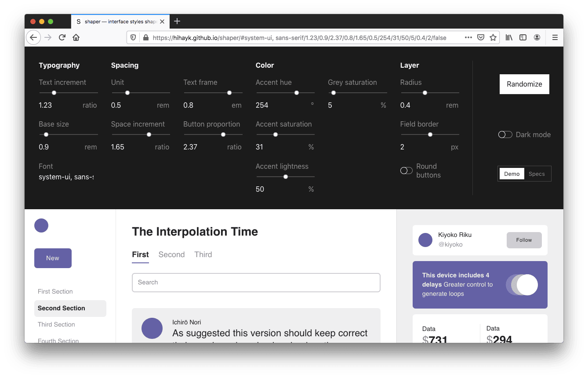This screenshot has width=588, height=378.
Task: Click the Pocket save icon
Action: (481, 37)
